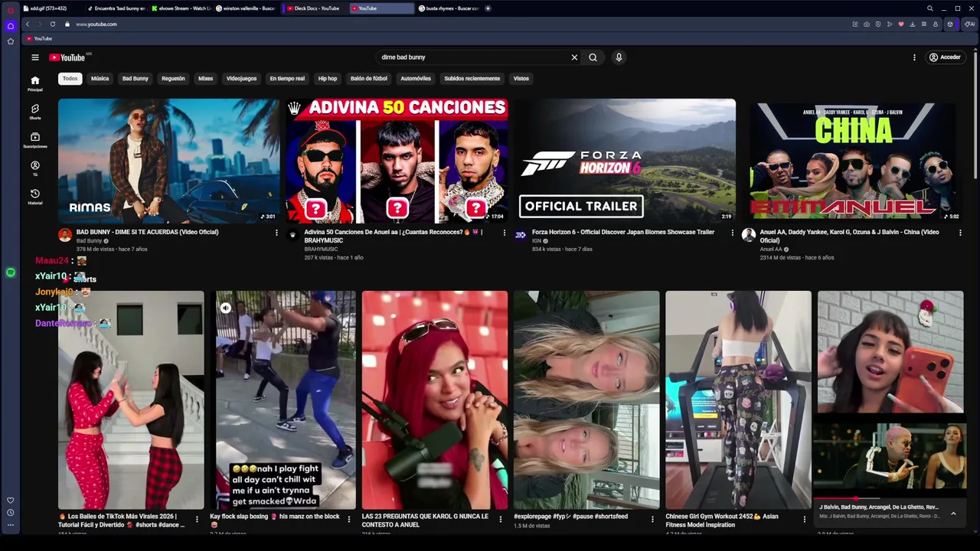Open a new browser tab

[x=488, y=8]
